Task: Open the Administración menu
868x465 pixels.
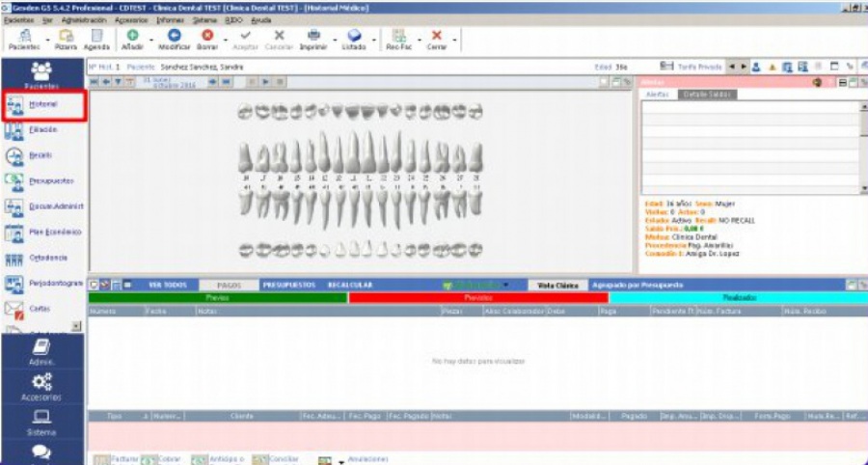Action: point(84,20)
